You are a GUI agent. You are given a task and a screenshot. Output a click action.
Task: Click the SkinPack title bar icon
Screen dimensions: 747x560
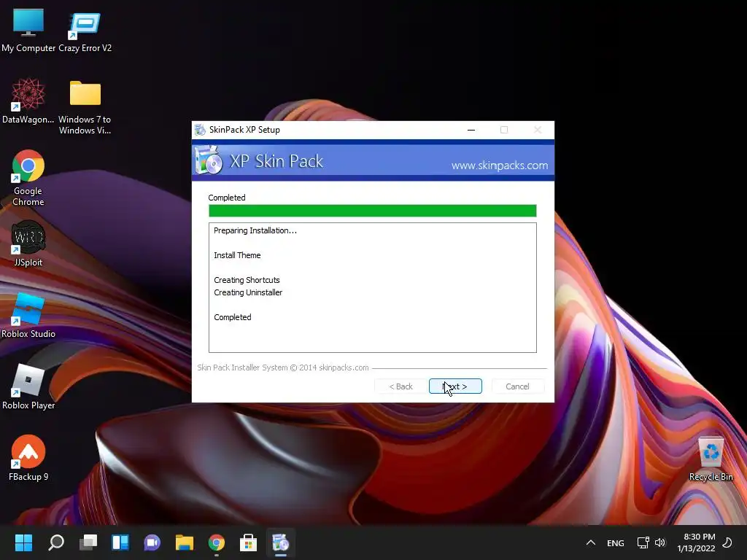(x=200, y=130)
